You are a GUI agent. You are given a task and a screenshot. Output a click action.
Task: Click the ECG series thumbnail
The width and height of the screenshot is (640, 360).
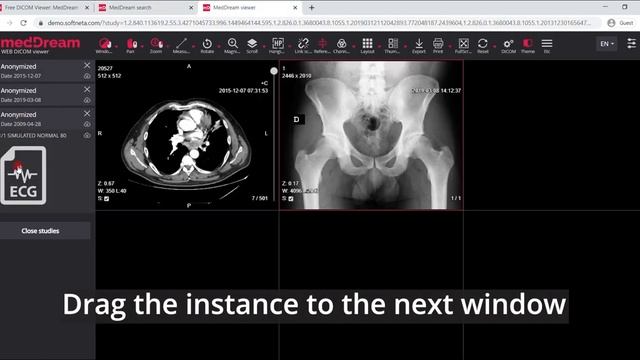click(24, 176)
